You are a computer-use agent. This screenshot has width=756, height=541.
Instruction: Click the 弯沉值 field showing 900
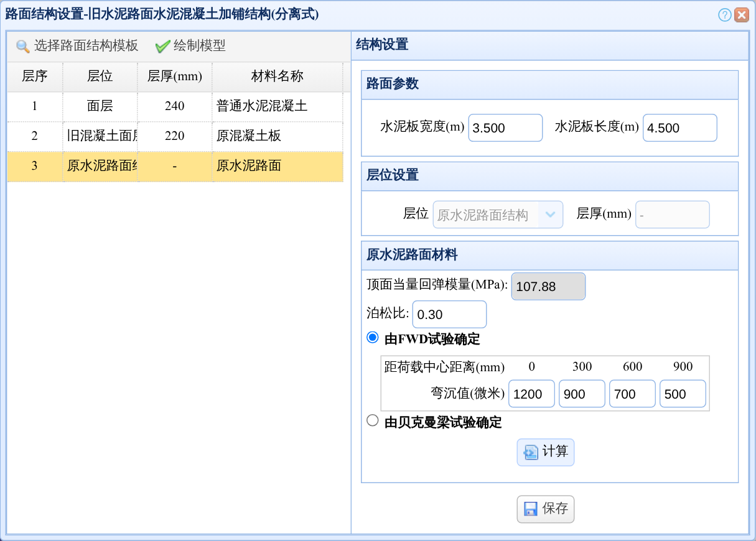tap(582, 394)
